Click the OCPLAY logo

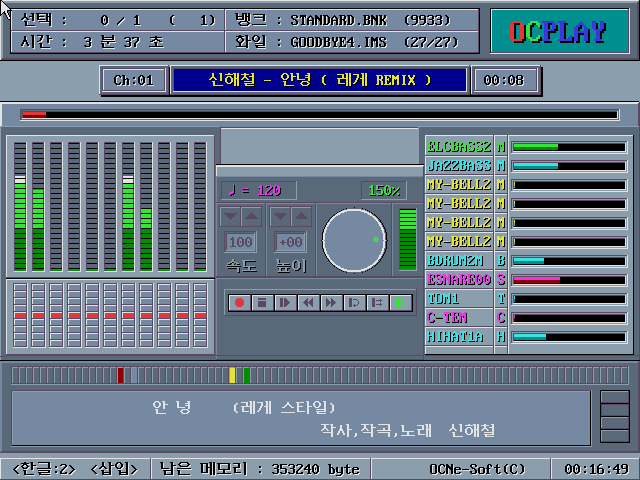[559, 31]
